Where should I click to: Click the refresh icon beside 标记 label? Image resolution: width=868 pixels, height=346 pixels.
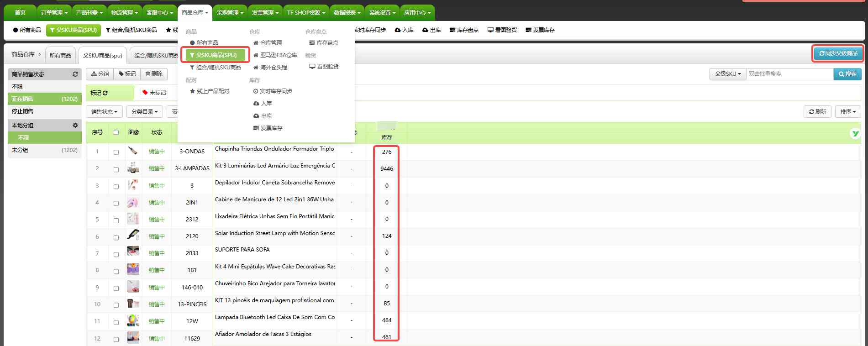click(105, 93)
